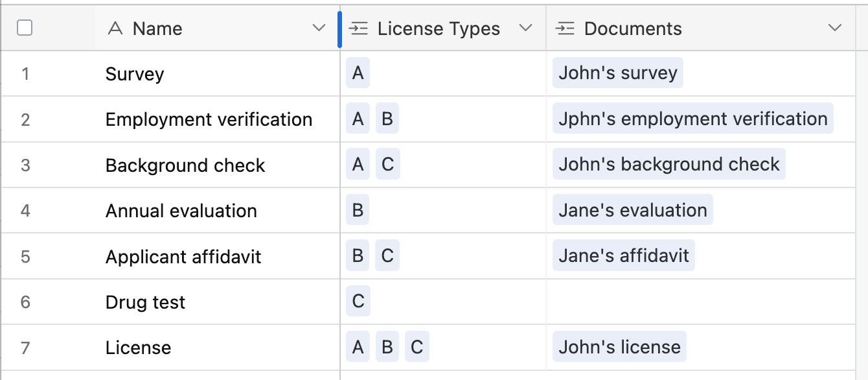Select row number 4 for Annual evaluation
This screenshot has width=868, height=380.
[x=25, y=211]
